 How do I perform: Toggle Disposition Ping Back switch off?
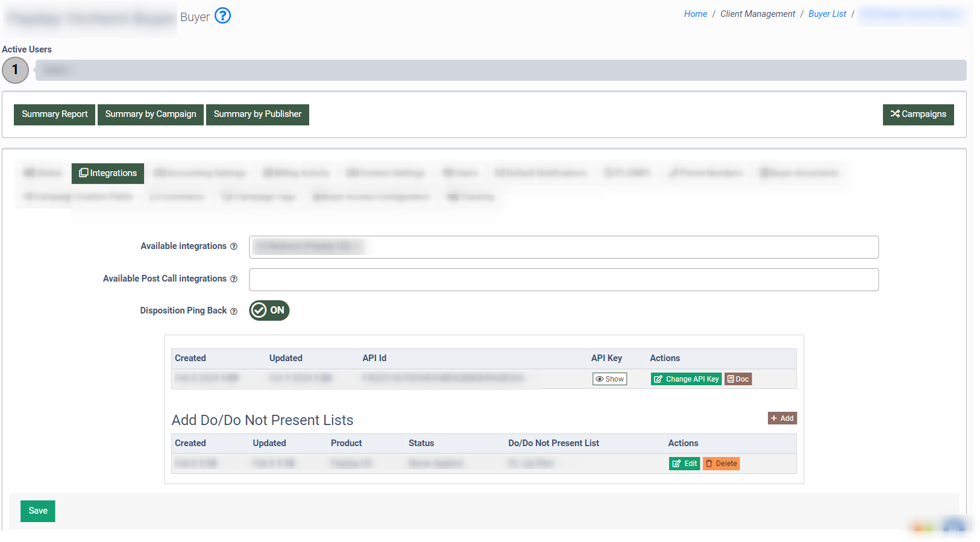tap(269, 310)
